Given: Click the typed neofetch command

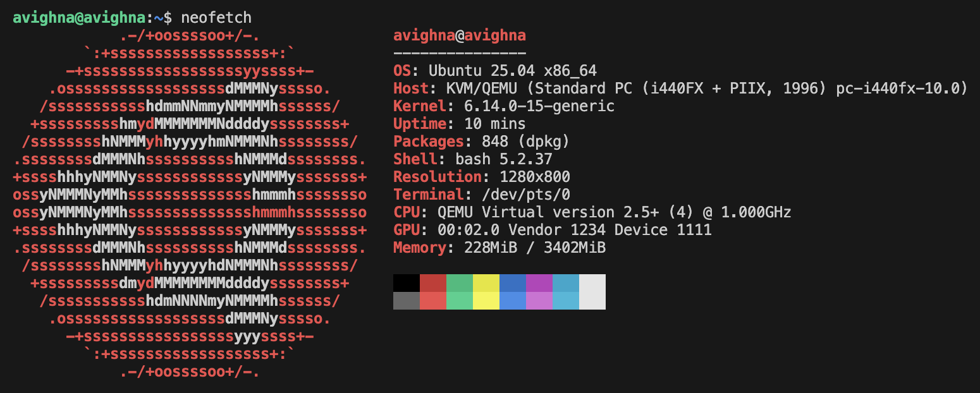Looking at the screenshot, I should point(207,18).
